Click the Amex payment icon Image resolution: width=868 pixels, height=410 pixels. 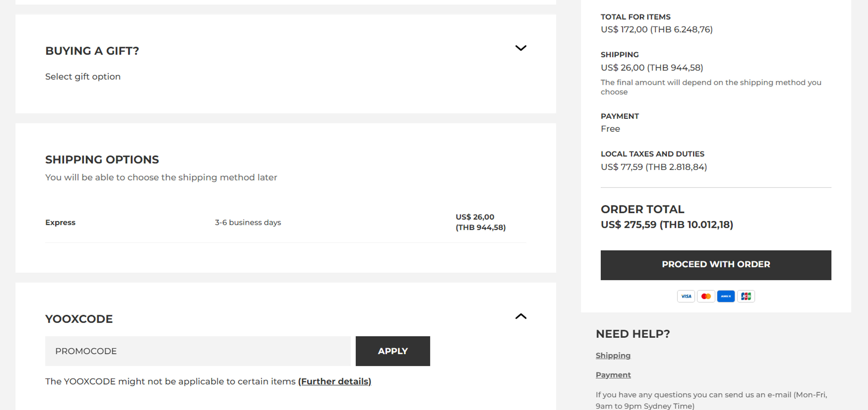726,296
